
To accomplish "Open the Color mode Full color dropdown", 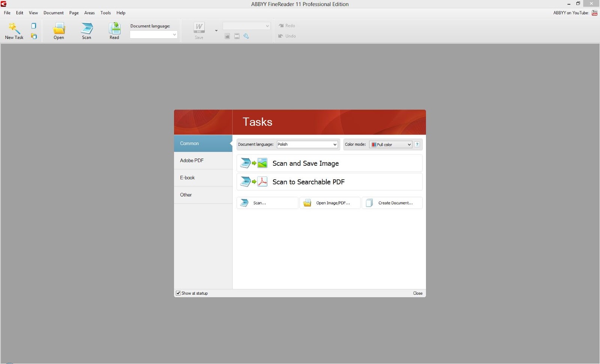I will 391,144.
